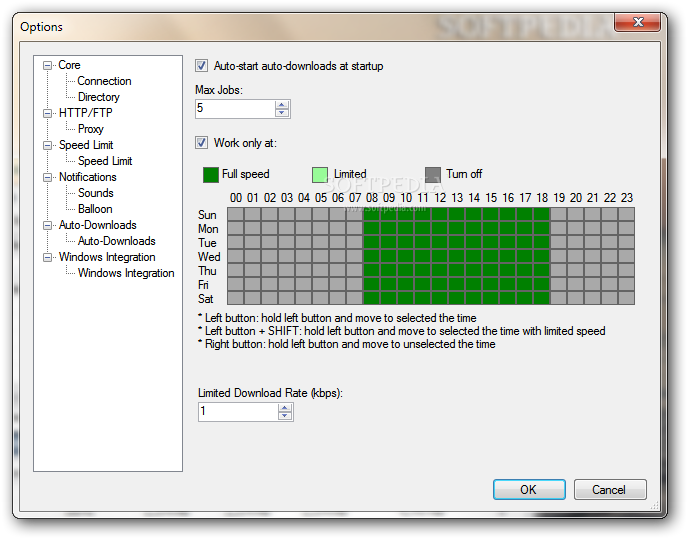Screen dimensions: 688x539
Task: Open the Directory settings page
Action: click(x=99, y=97)
